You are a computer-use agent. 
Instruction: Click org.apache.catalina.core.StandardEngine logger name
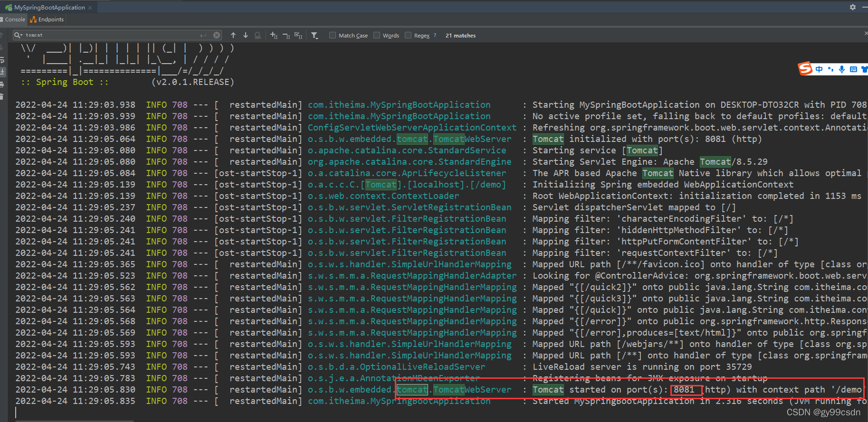[x=410, y=162]
